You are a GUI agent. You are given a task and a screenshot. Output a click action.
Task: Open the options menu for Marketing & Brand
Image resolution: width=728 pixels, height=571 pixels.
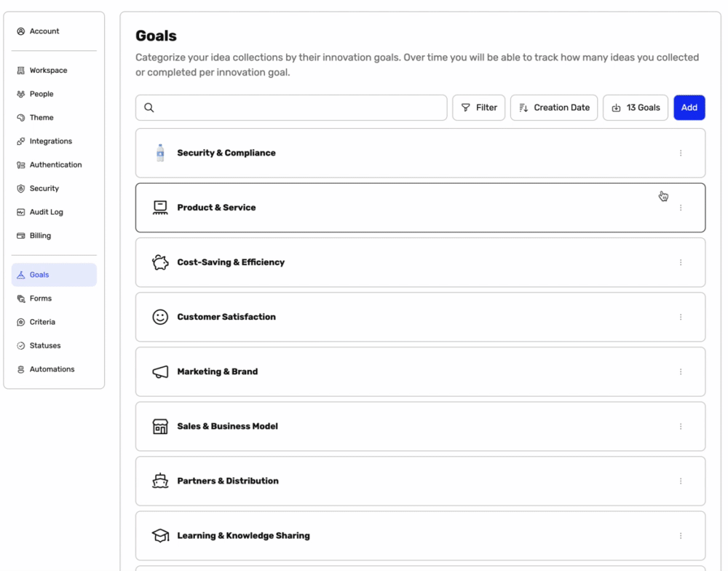[681, 371]
